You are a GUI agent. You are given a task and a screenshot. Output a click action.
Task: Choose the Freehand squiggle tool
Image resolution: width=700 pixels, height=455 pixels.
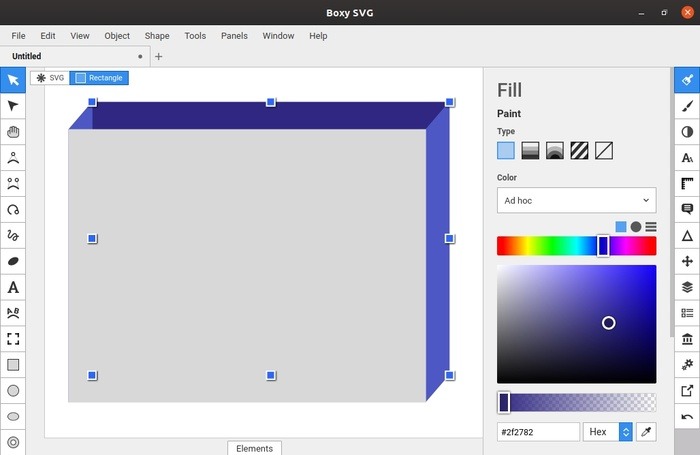click(x=13, y=235)
